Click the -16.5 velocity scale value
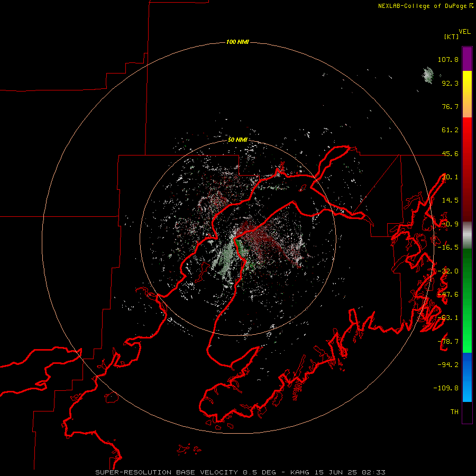Screen dimensions: 476x476 (x=448, y=248)
